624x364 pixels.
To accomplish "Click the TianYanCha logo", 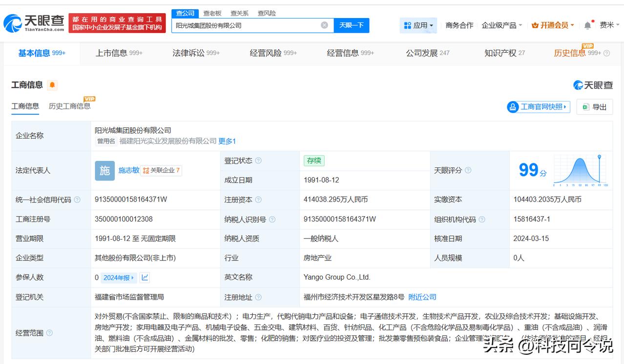I will [34, 22].
